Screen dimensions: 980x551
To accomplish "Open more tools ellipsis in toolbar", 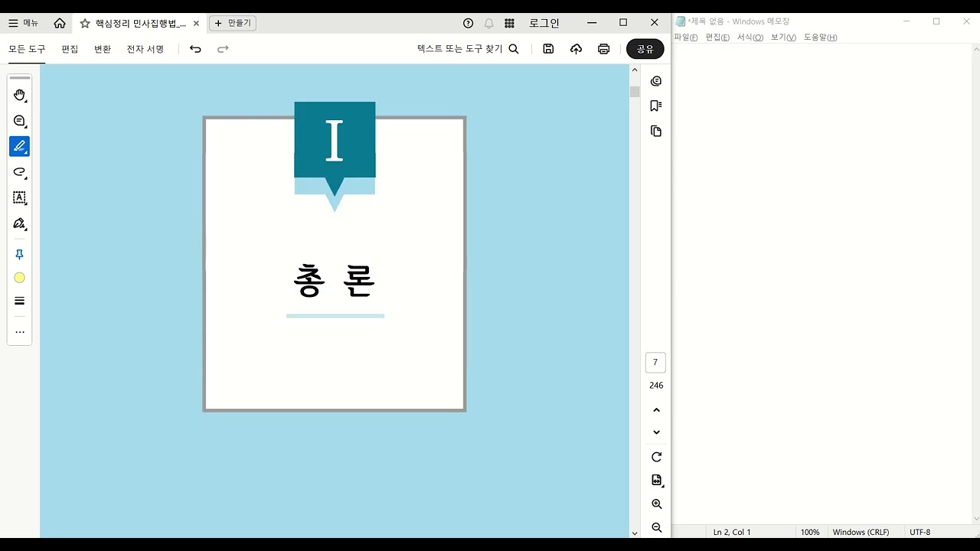I will click(20, 332).
